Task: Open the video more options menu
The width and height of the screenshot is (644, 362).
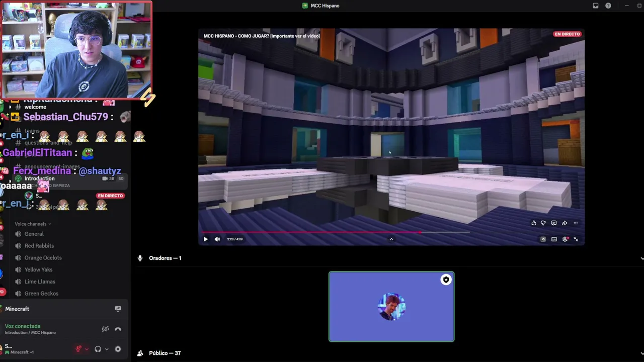Action: pos(576,223)
